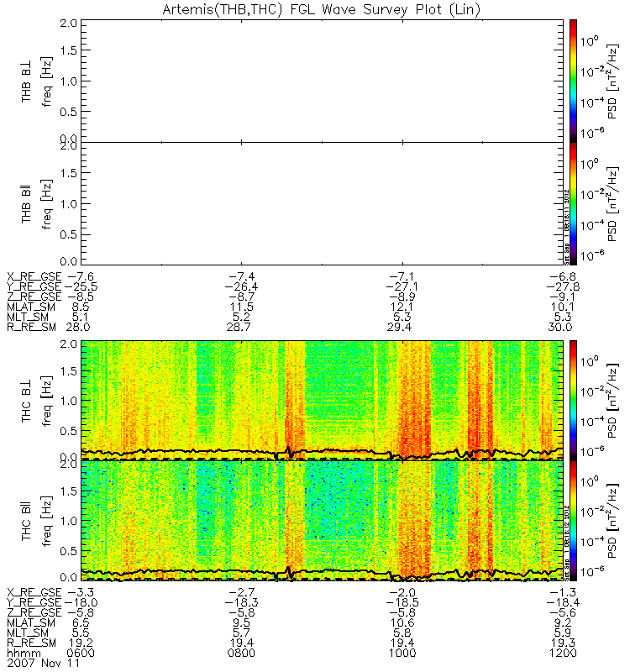
Task: Click the empty THB B∥ plot panel
Action: pos(322,203)
